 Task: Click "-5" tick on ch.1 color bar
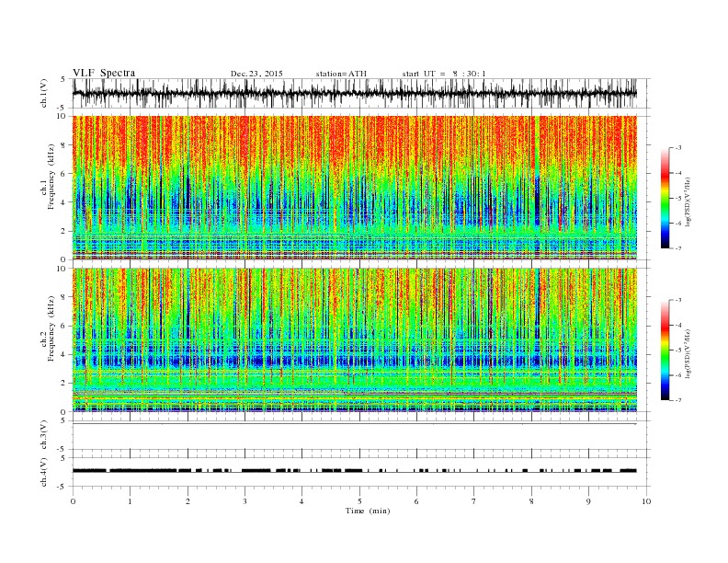pyautogui.click(x=678, y=199)
